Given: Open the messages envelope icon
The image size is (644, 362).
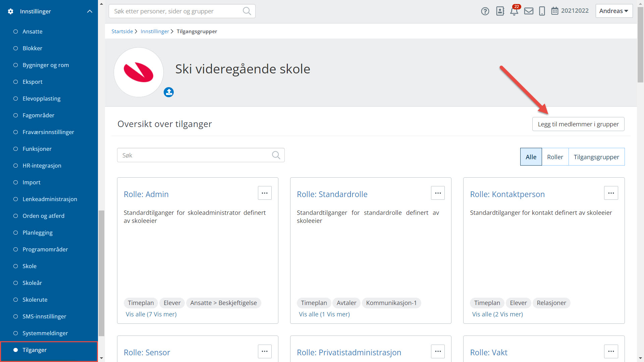Looking at the screenshot, I should click(x=529, y=11).
